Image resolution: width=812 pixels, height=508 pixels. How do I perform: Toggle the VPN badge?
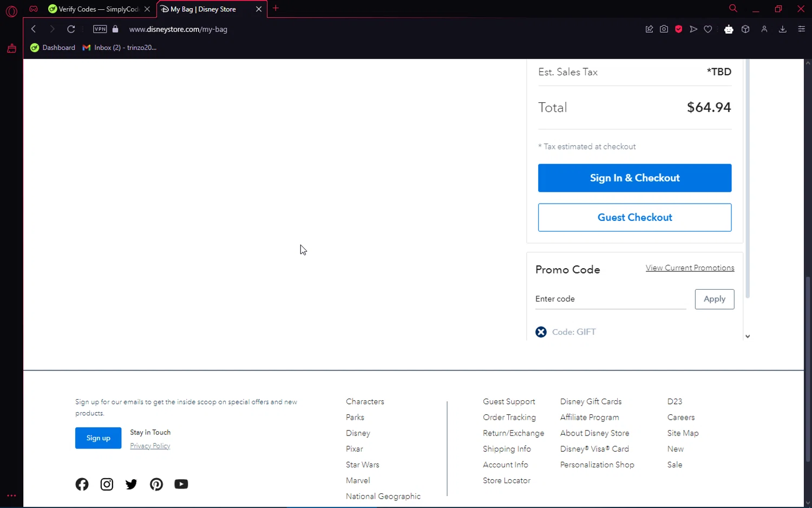point(100,29)
